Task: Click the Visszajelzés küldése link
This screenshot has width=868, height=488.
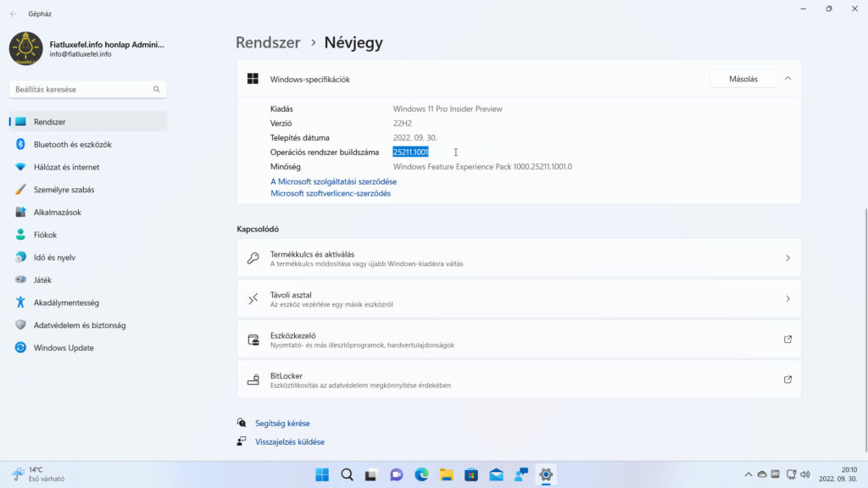Action: pos(290,442)
